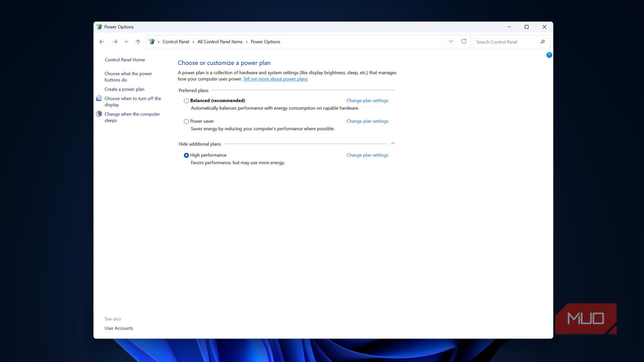Refresh the Power Options page
This screenshot has width=644, height=362.
[x=464, y=42]
